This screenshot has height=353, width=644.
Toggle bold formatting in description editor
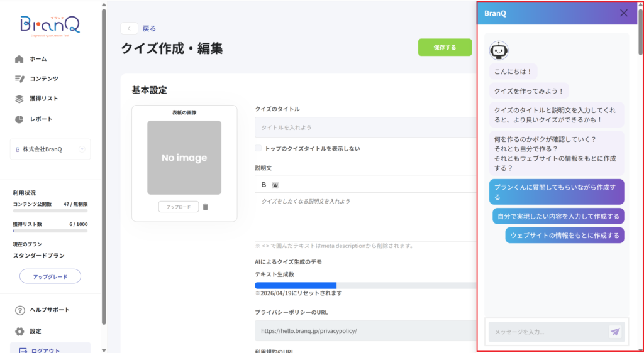(x=264, y=185)
